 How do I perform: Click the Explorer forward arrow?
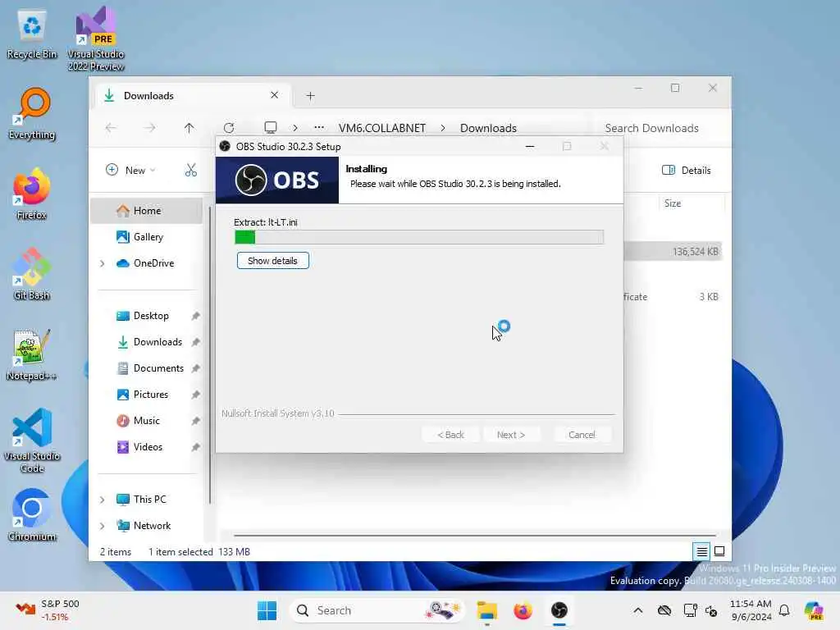pyautogui.click(x=150, y=128)
